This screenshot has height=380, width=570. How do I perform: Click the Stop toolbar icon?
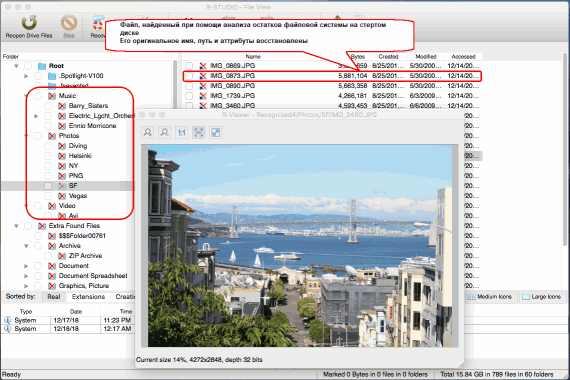69,23
